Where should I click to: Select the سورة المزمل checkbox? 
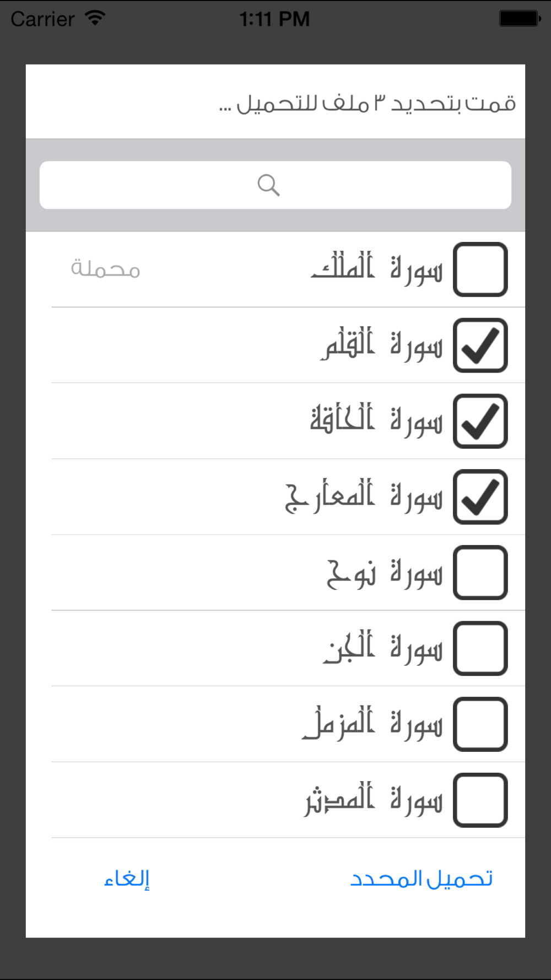point(480,724)
